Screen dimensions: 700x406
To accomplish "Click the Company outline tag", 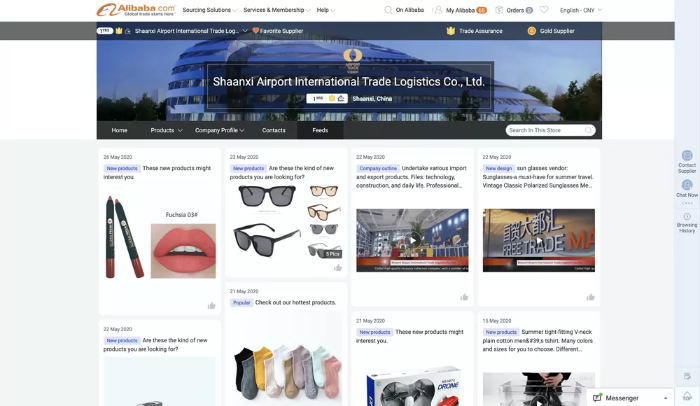I will coord(378,168).
